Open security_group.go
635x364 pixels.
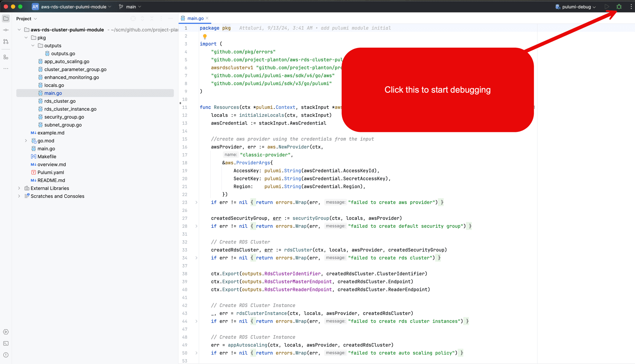[x=64, y=117]
